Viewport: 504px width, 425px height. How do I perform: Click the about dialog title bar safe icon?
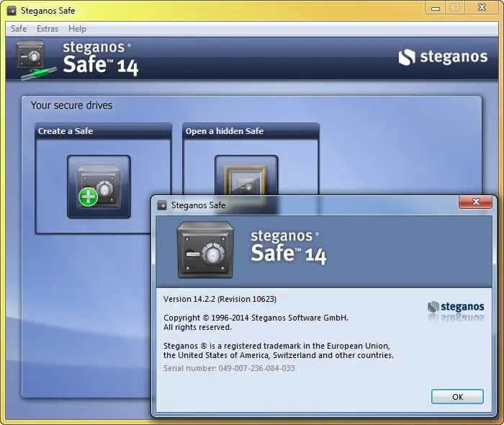pos(162,205)
